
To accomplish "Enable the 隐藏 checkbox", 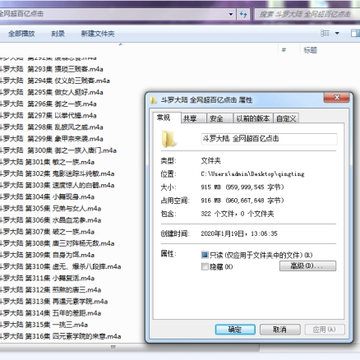I will [205, 267].
